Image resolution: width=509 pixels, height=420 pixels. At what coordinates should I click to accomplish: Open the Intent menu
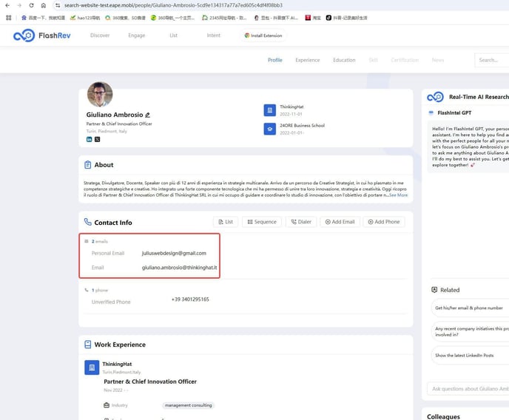pyautogui.click(x=214, y=35)
